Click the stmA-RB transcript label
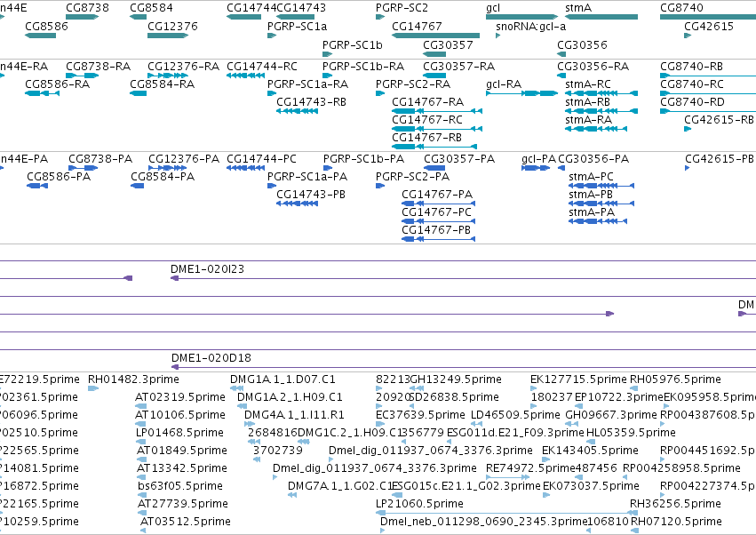The image size is (756, 535). coord(587,102)
